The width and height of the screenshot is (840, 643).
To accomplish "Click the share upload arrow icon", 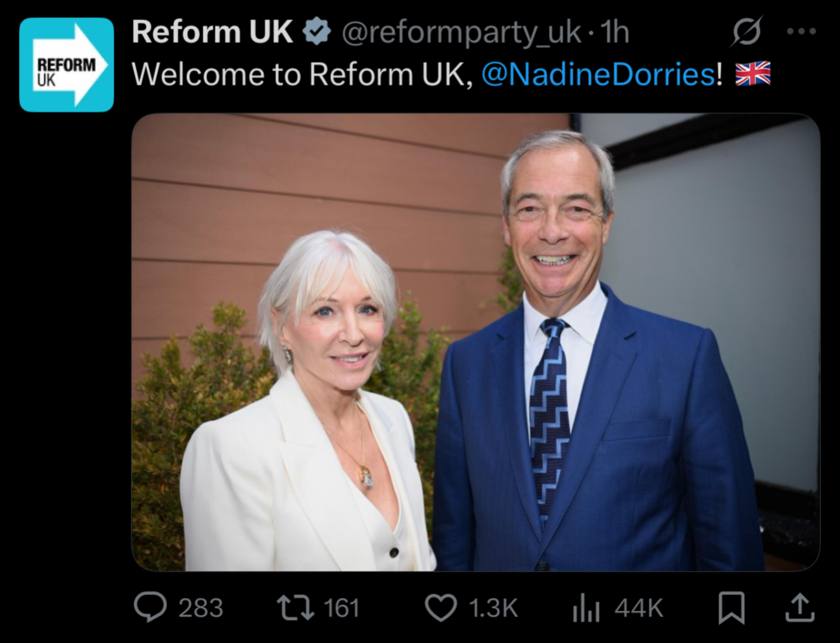I will 800,607.
